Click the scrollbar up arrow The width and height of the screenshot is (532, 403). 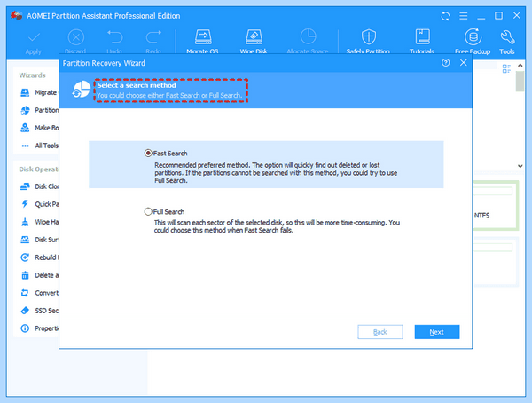coord(520,66)
